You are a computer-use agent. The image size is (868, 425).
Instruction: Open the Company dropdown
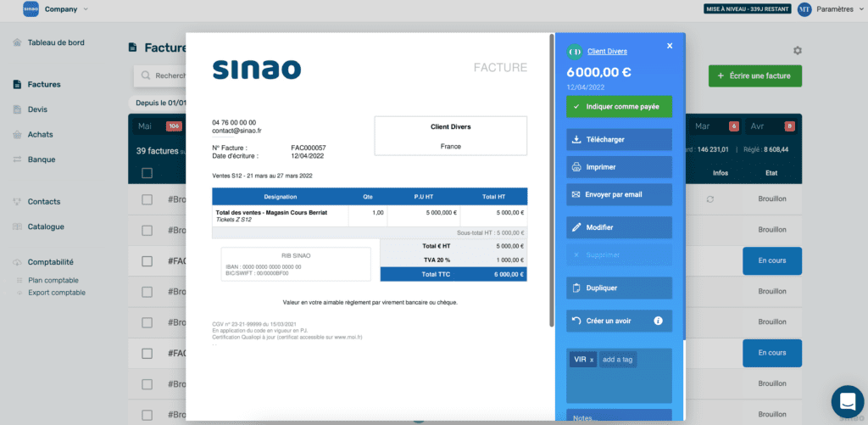click(x=66, y=8)
